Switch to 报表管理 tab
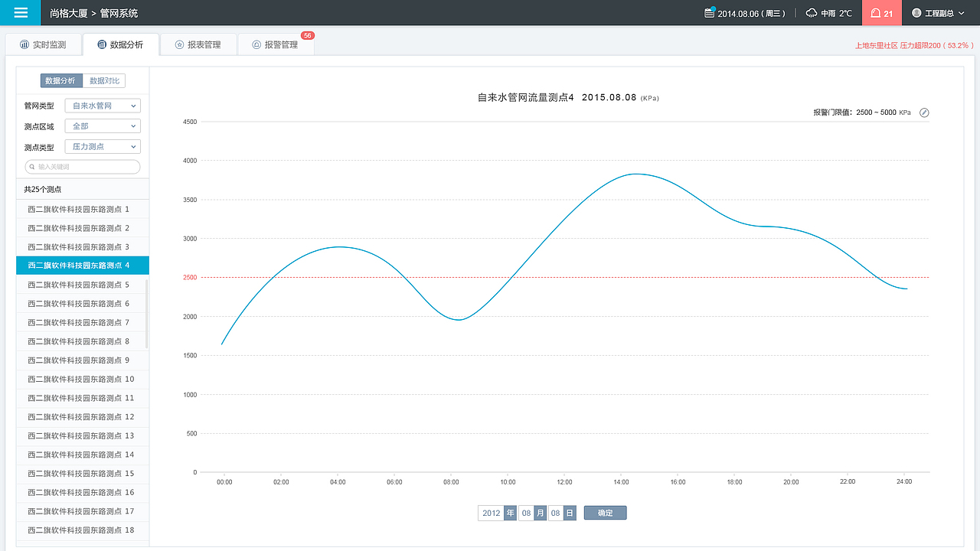The height and width of the screenshot is (551, 980). pos(198,45)
